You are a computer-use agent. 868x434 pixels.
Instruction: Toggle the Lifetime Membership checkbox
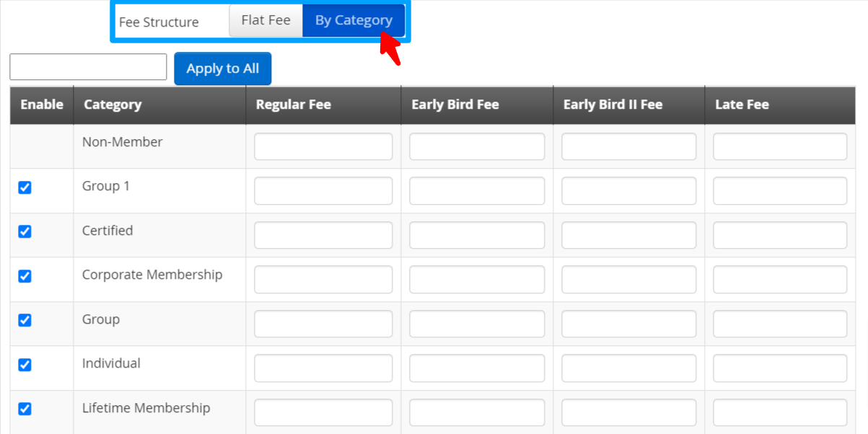25,409
